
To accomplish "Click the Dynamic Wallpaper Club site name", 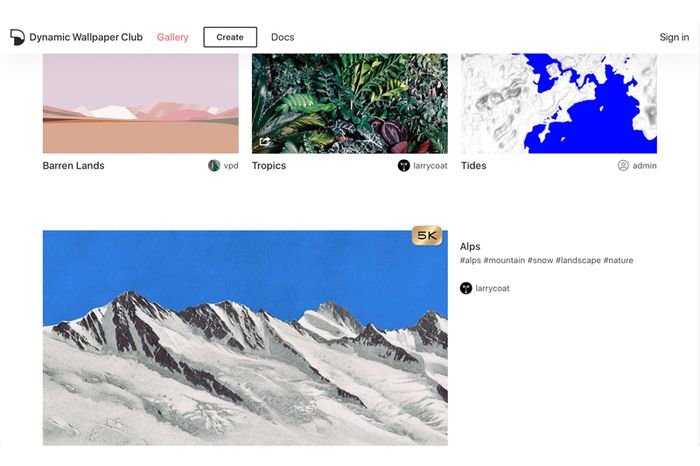I will (86, 37).
